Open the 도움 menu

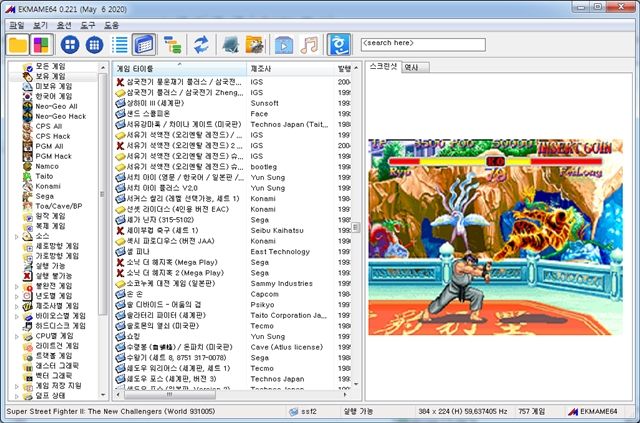point(111,25)
